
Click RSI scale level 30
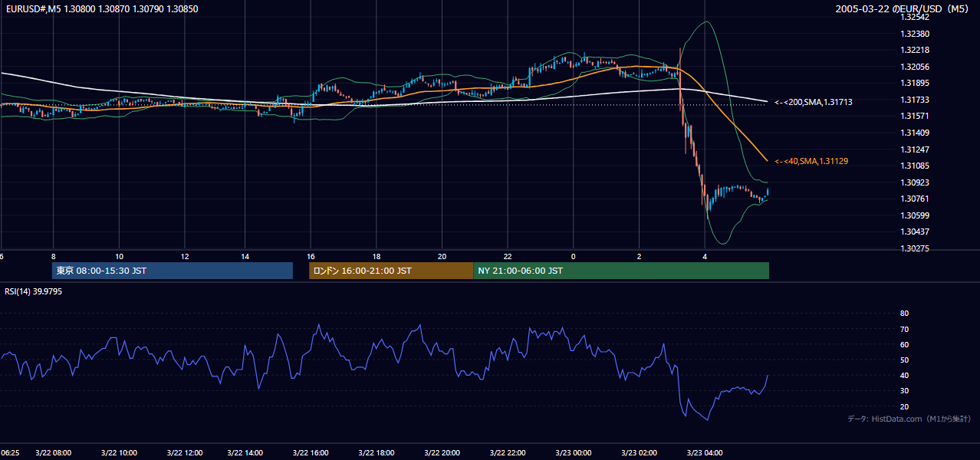click(x=904, y=390)
